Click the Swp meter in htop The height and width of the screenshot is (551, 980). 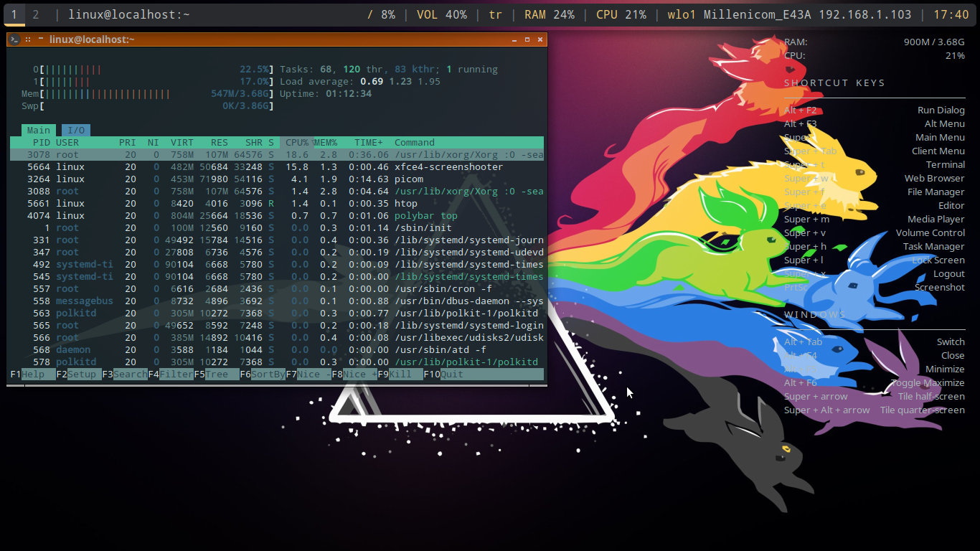148,106
